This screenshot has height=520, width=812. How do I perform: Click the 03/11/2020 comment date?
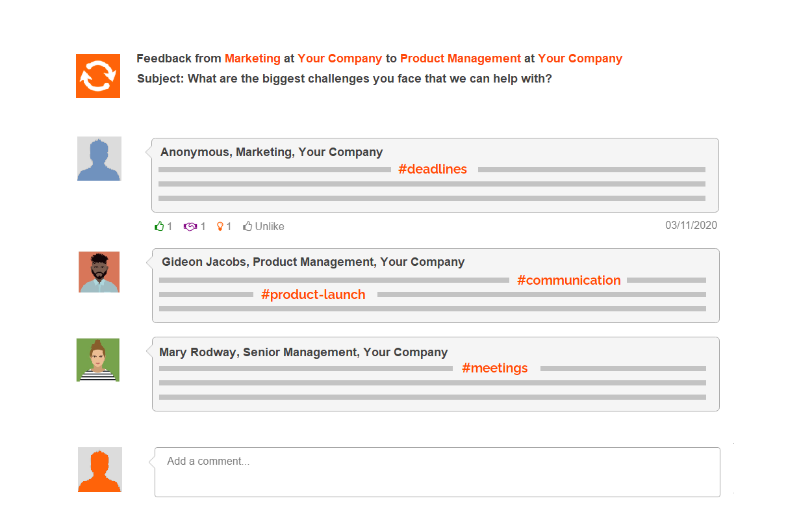(691, 225)
